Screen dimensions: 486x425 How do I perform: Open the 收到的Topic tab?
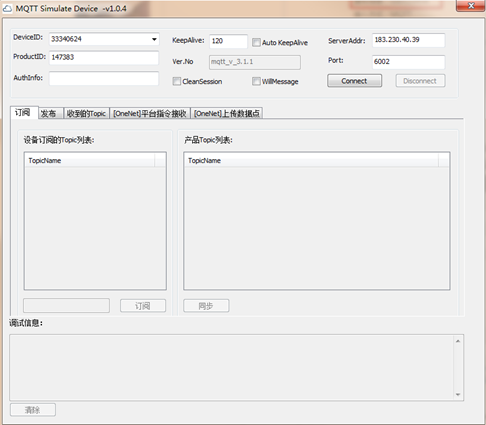point(86,113)
